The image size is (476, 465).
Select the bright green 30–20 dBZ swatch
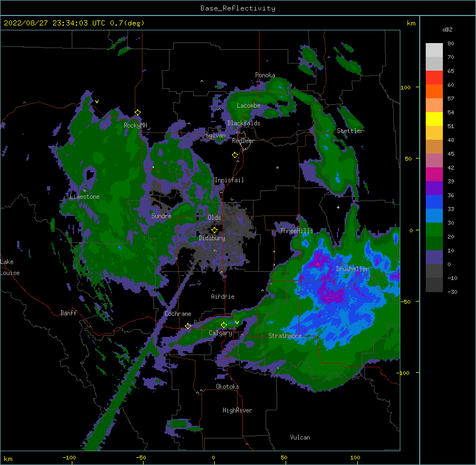tap(434, 230)
